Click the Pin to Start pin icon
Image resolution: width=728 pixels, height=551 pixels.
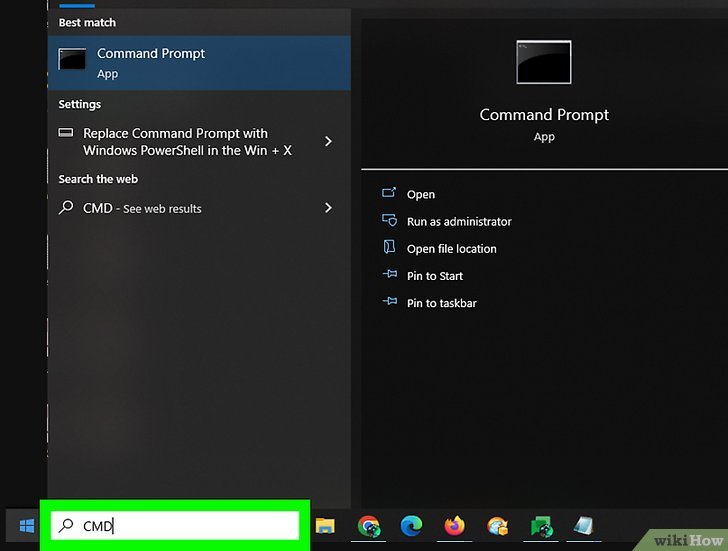pos(390,273)
